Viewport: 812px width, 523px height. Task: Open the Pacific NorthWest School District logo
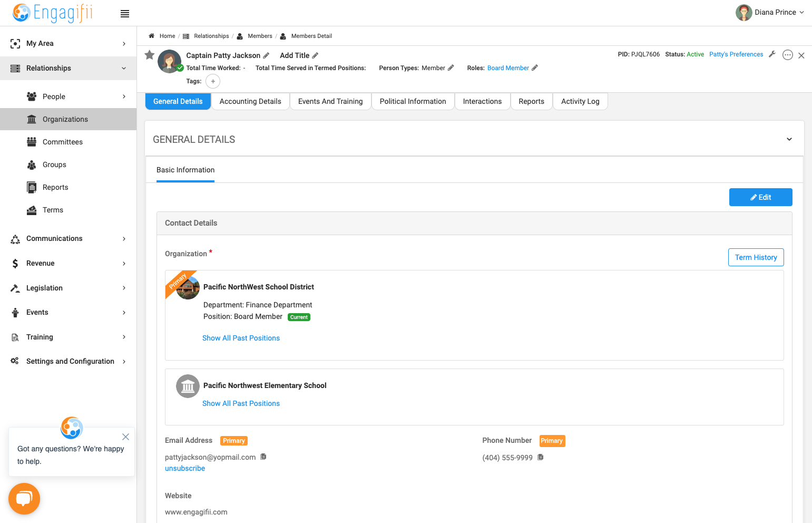[x=188, y=288]
